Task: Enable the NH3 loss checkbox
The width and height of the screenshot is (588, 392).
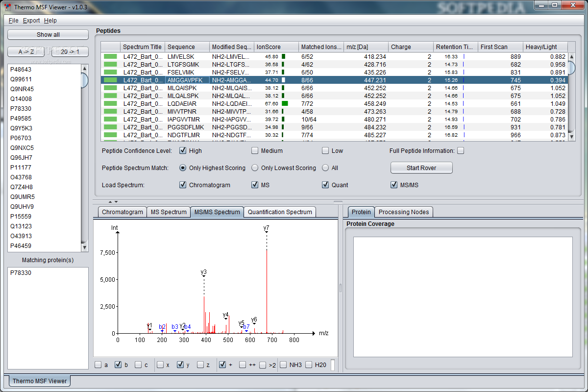Action: point(283,365)
